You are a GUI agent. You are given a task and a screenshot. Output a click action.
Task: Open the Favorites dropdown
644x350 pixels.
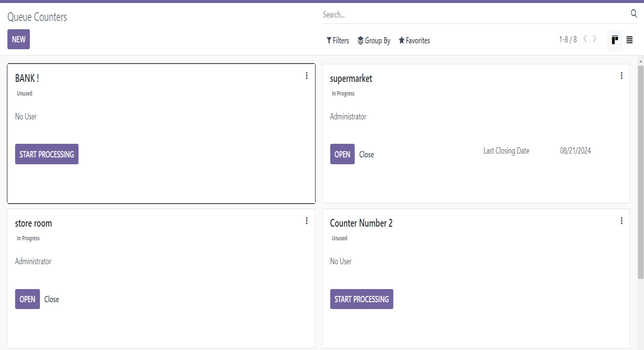coord(414,40)
